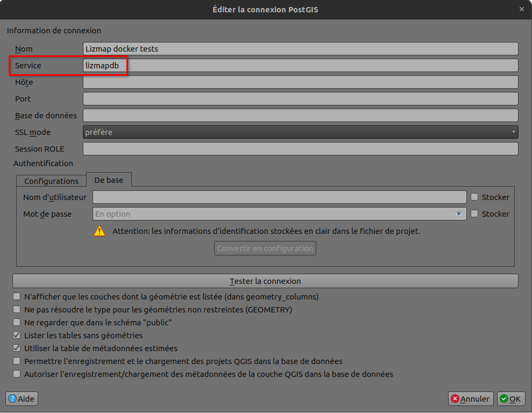Open Aide help button
The height and width of the screenshot is (413, 532).
coord(22,399)
